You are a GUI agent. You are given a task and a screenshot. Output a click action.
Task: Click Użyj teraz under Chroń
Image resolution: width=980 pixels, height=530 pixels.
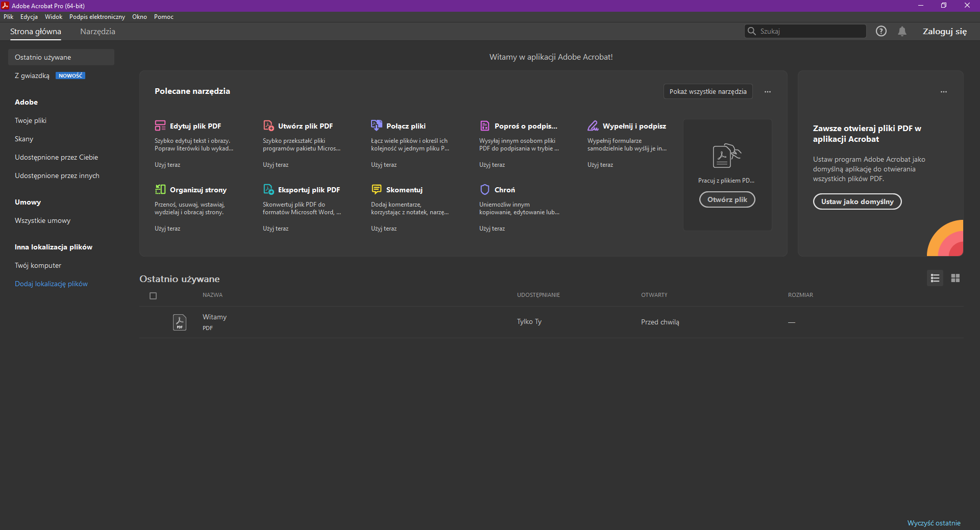click(492, 229)
